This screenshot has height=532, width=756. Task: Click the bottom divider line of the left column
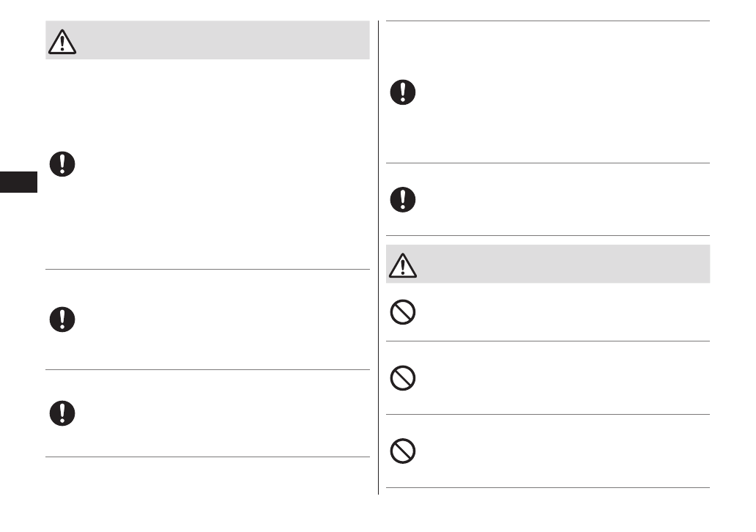207,457
